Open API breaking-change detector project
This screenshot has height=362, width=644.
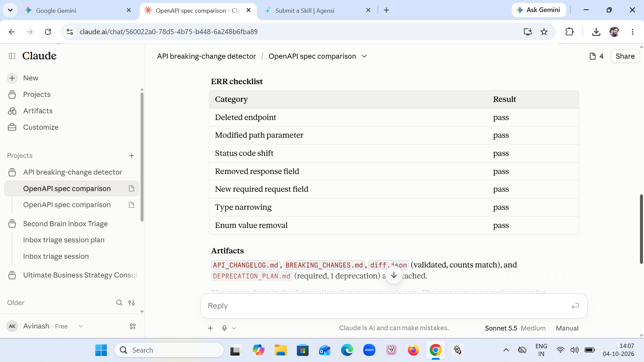pyautogui.click(x=72, y=172)
